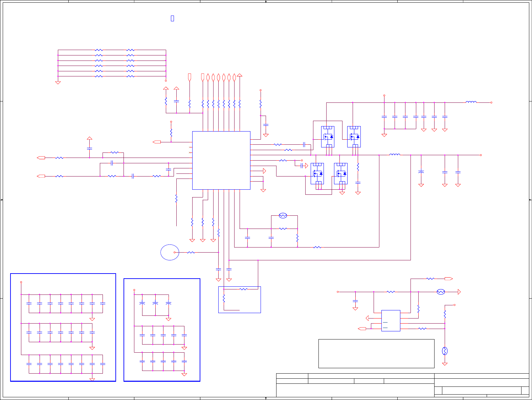Select the large left capacitor bank frame
The width and height of the screenshot is (532, 400).
63,327
